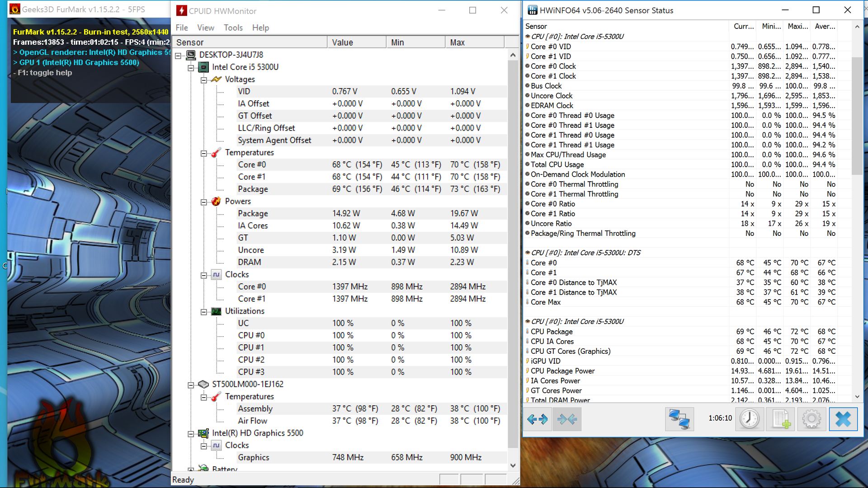Click HWiNFO expand sensor columns arrows icon
The image size is (868, 488).
(538, 419)
